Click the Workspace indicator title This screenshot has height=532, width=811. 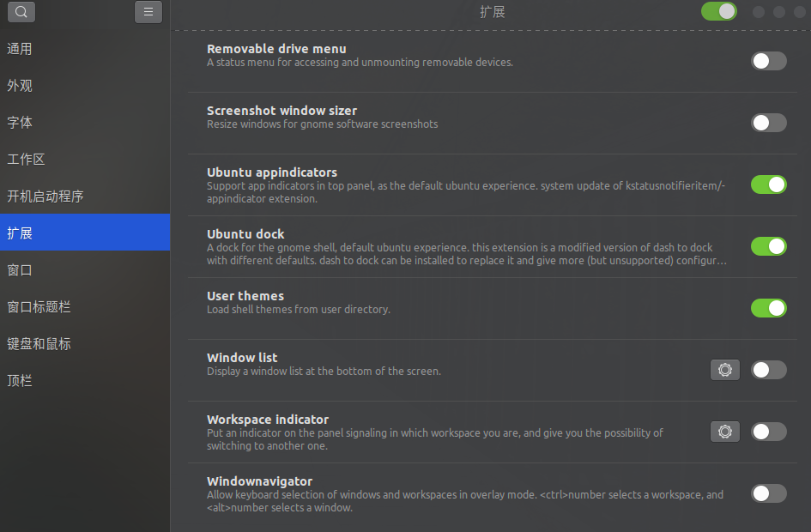pyautogui.click(x=268, y=420)
